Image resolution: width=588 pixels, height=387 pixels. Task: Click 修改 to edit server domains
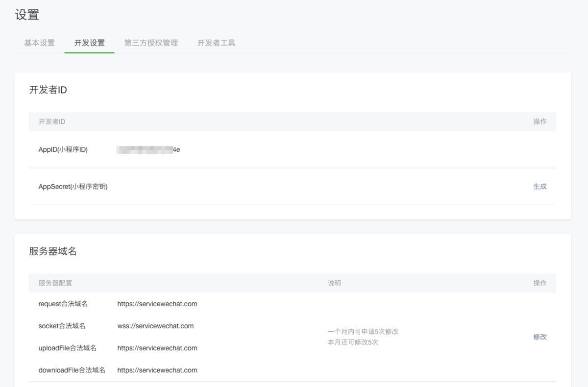coord(539,337)
